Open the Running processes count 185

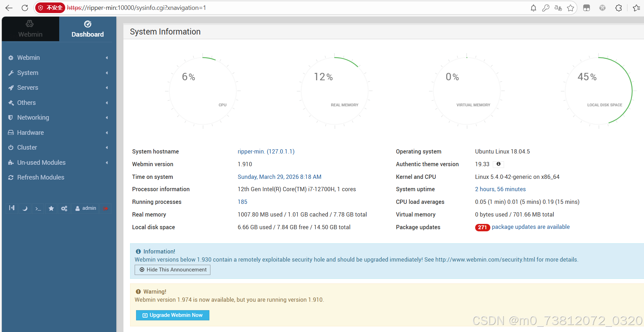pos(243,202)
